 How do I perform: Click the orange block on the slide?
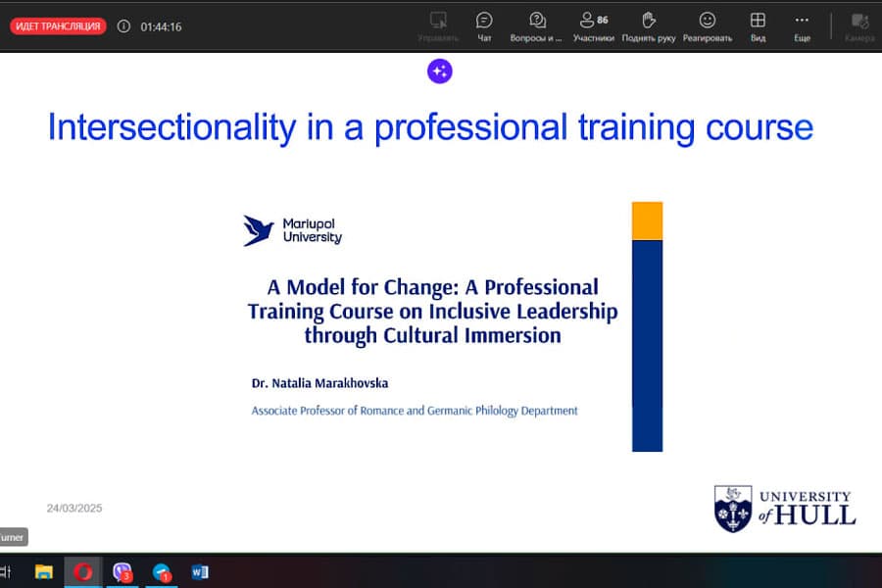click(x=647, y=220)
